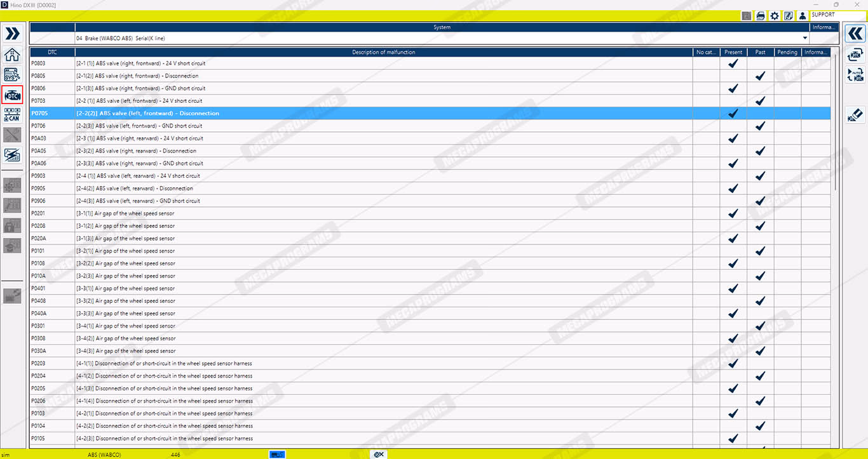Open settings via the gear icon
Viewport: 868px width, 459px height.
tap(775, 16)
